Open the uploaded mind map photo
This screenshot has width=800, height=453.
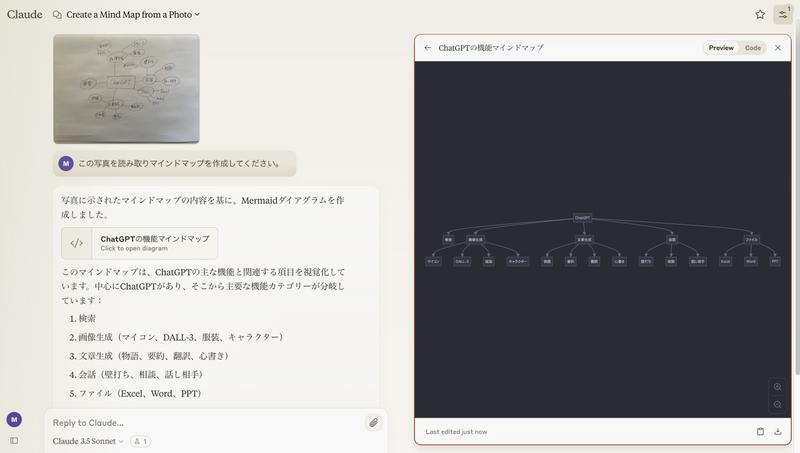[x=127, y=89]
